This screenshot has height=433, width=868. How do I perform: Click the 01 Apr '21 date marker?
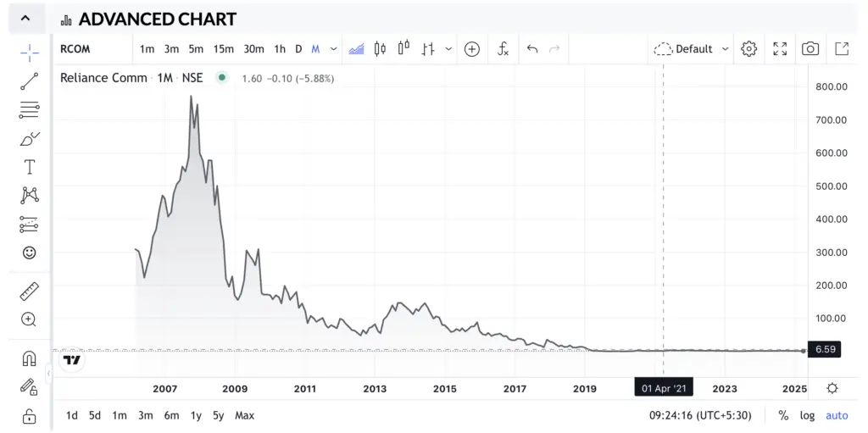tap(664, 388)
